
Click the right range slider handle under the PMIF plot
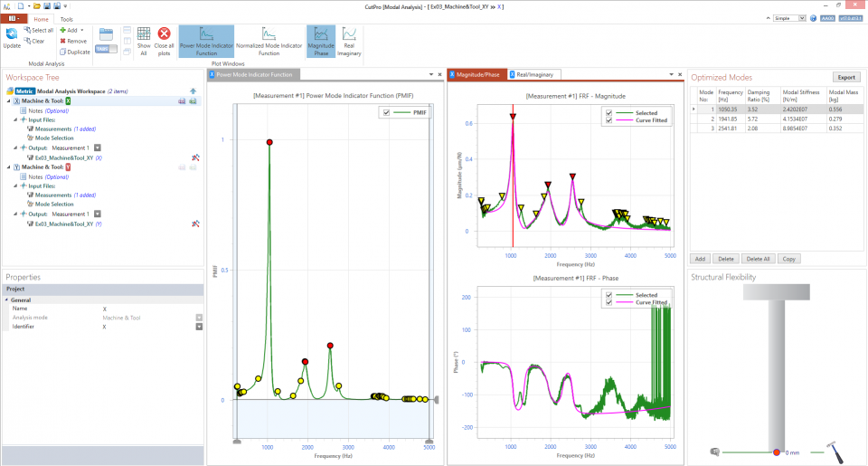429,442
